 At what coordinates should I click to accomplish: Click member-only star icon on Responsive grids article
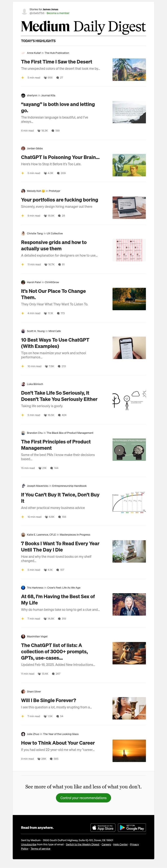tap(23, 265)
